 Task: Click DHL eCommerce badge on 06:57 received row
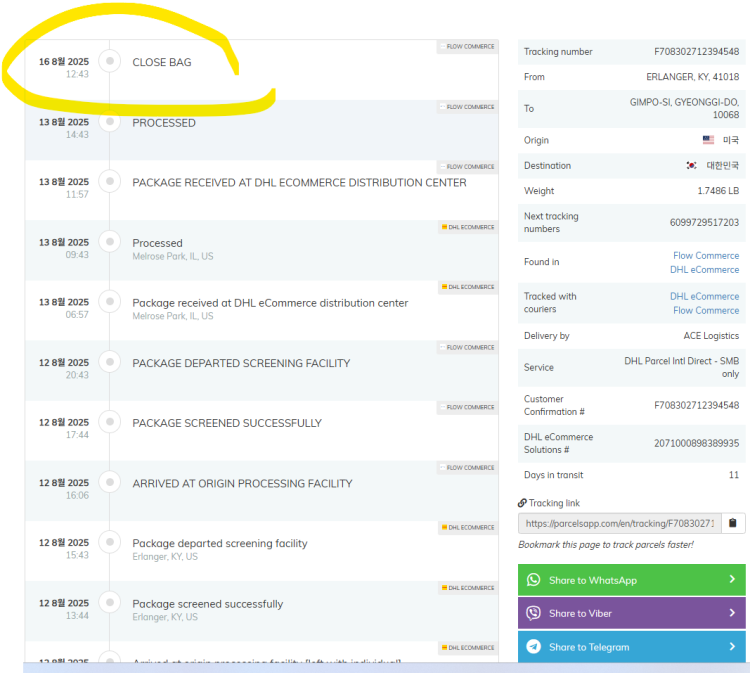pos(468,287)
